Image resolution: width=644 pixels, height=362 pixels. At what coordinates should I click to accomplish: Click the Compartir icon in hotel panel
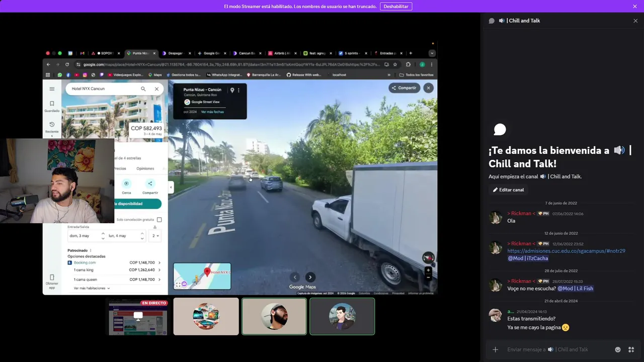click(150, 184)
